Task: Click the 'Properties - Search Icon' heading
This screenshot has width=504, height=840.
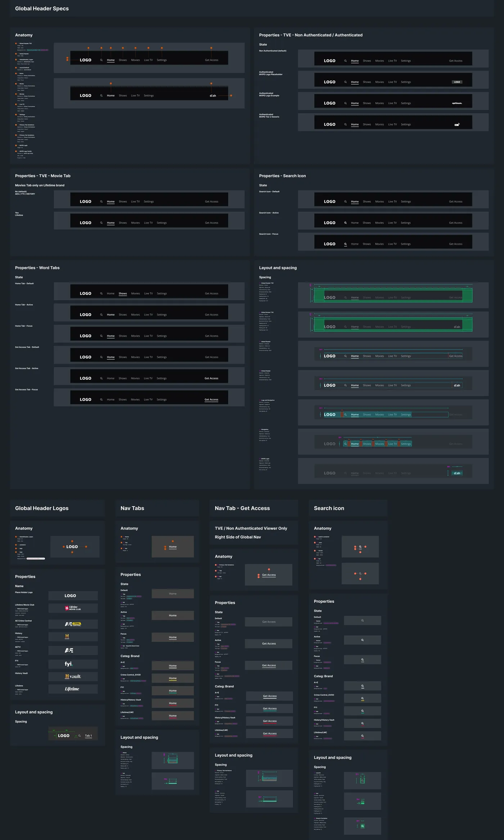Action: [x=282, y=176]
